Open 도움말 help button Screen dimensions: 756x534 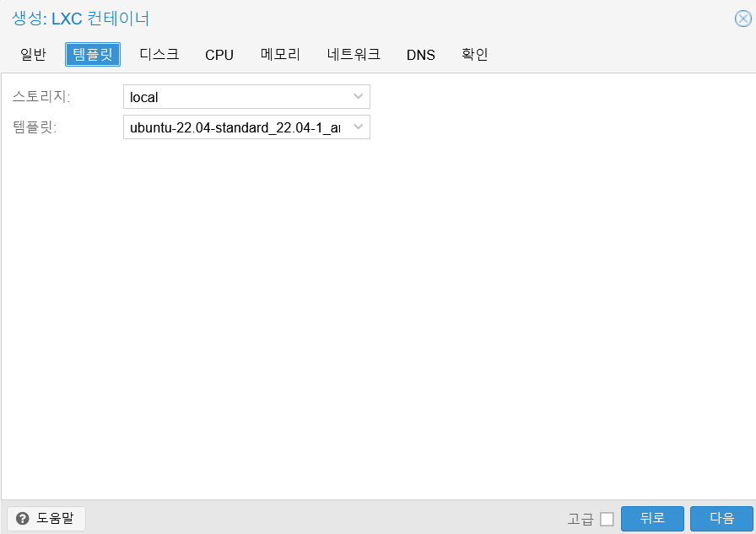(46, 519)
